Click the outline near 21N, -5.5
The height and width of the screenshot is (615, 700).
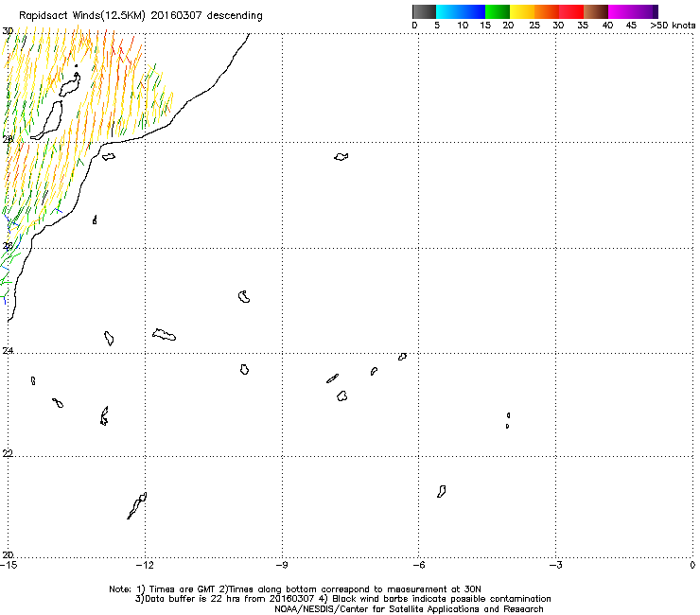point(441,492)
